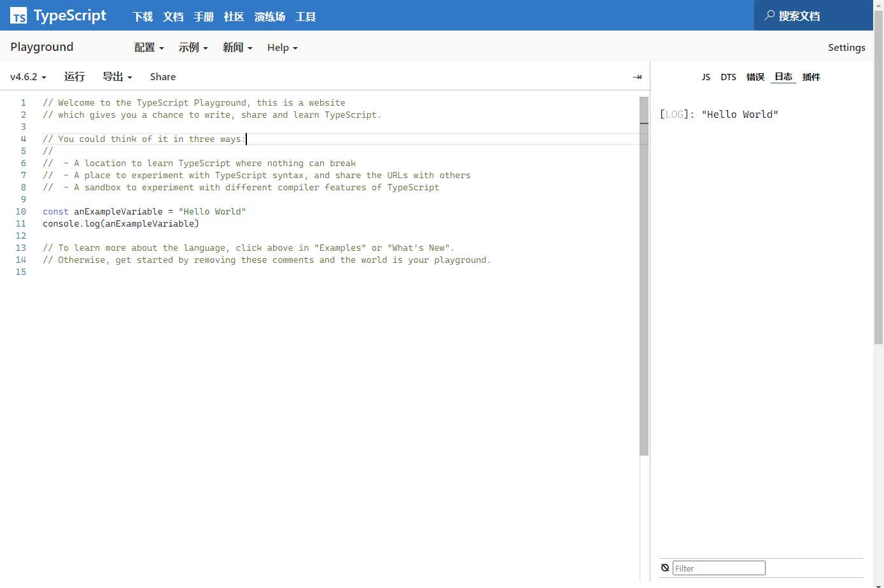Select the 日志 logs tab
884x588 pixels.
coord(783,76)
